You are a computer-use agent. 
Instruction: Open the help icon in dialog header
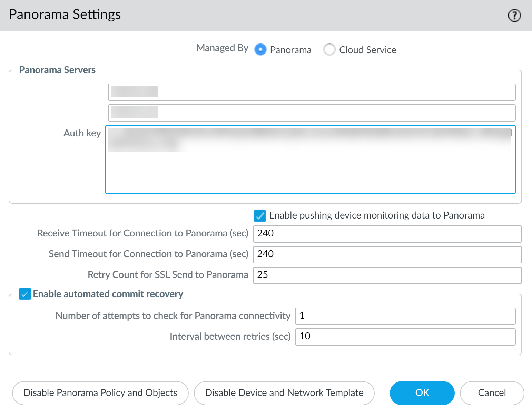pyautogui.click(x=514, y=15)
